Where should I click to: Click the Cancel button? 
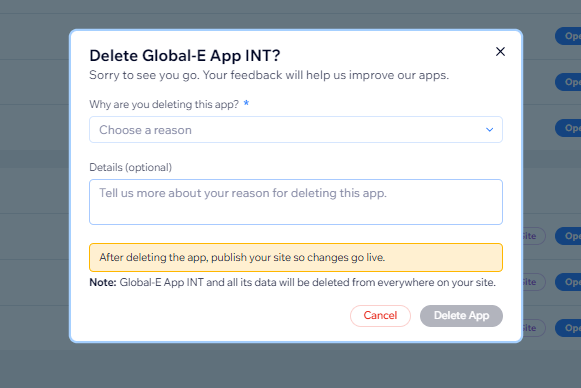pos(380,316)
